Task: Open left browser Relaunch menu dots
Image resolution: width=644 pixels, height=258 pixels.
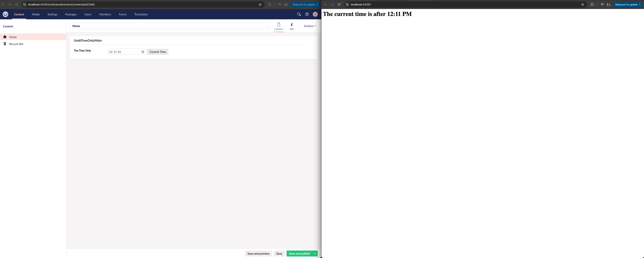Action: pyautogui.click(x=317, y=4)
